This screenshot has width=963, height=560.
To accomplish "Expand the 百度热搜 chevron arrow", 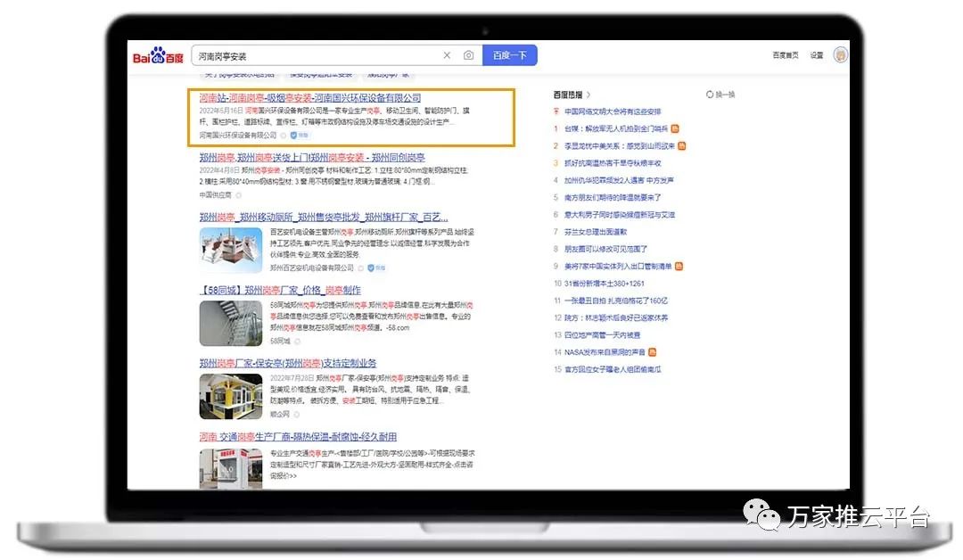I will 589,95.
